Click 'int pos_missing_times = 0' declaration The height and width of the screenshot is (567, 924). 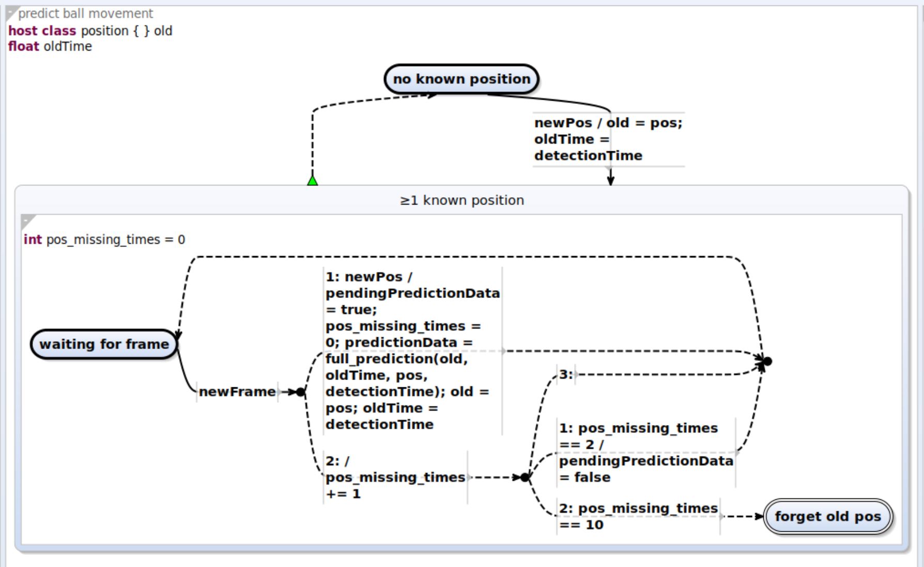104,240
